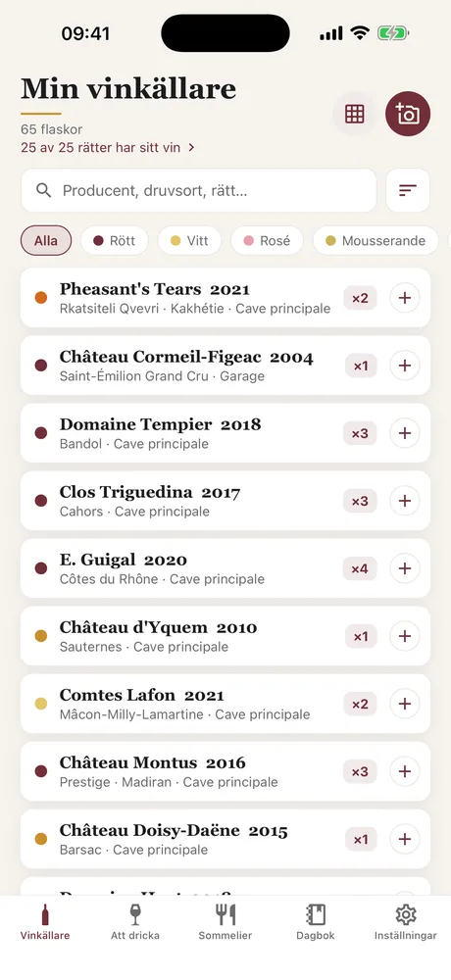451x980 pixels.
Task: Toggle the Rosé filter chip
Action: 267,241
